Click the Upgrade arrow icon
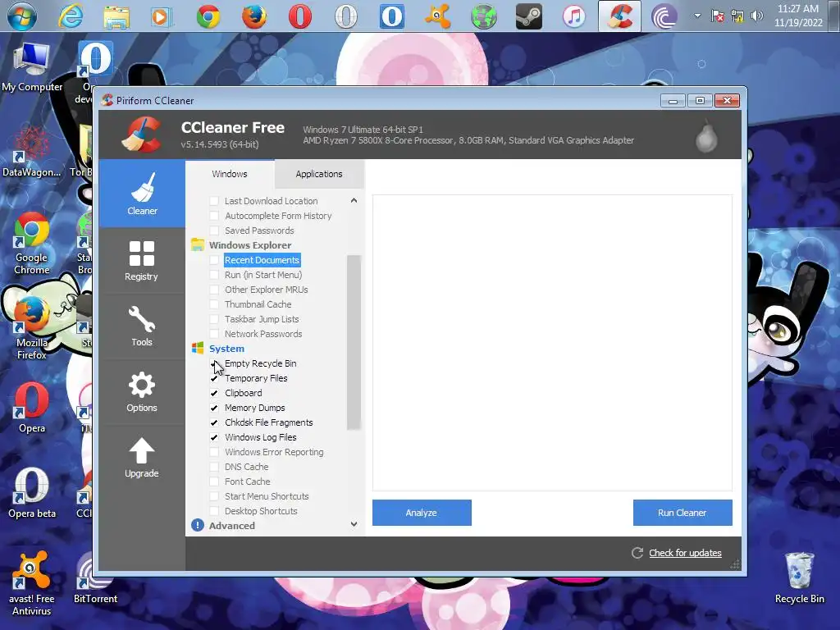 click(141, 450)
